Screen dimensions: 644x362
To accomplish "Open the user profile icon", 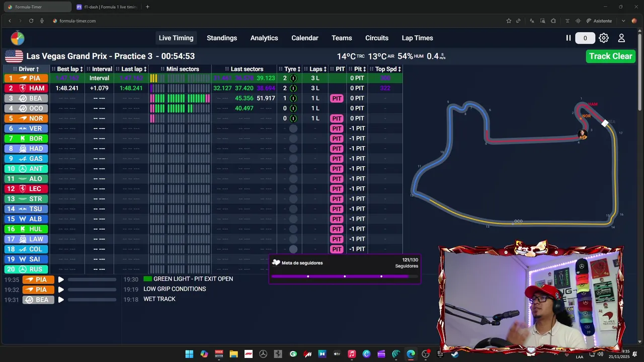I will [621, 38].
